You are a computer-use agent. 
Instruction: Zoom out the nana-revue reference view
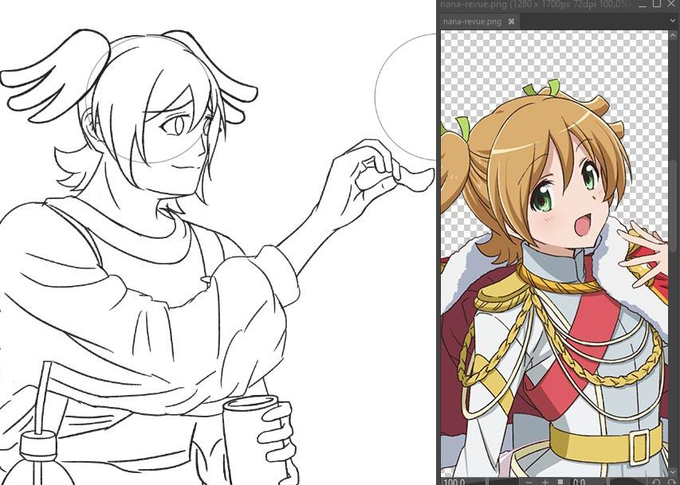pos(529,482)
